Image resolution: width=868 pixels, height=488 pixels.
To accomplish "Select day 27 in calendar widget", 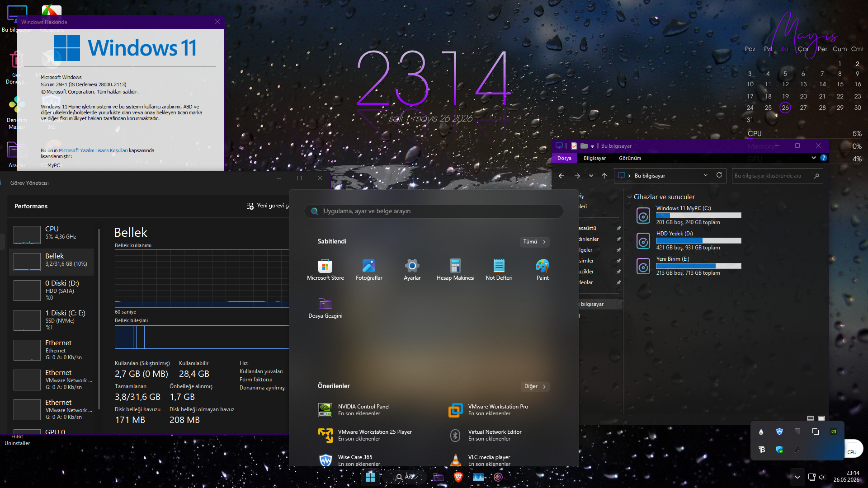I will click(x=803, y=108).
